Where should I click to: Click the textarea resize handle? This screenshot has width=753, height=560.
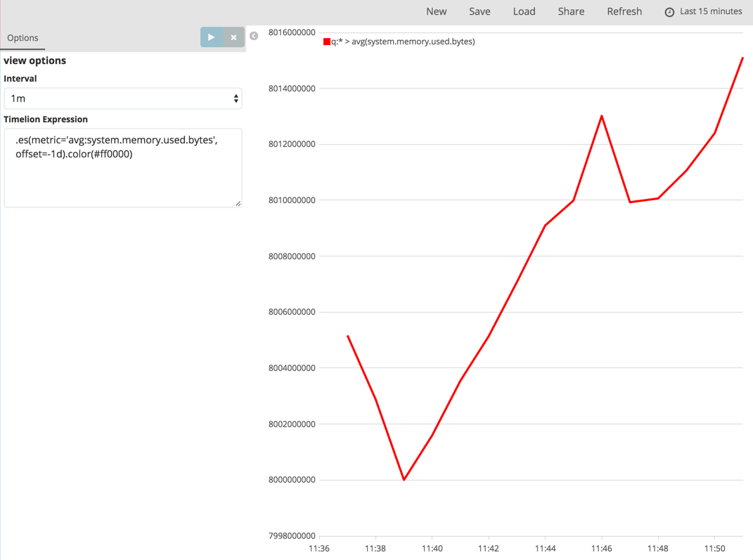tap(238, 203)
